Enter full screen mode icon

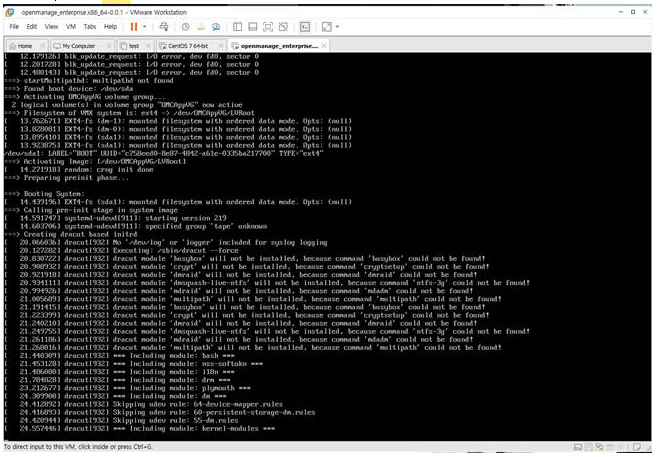[x=268, y=27]
